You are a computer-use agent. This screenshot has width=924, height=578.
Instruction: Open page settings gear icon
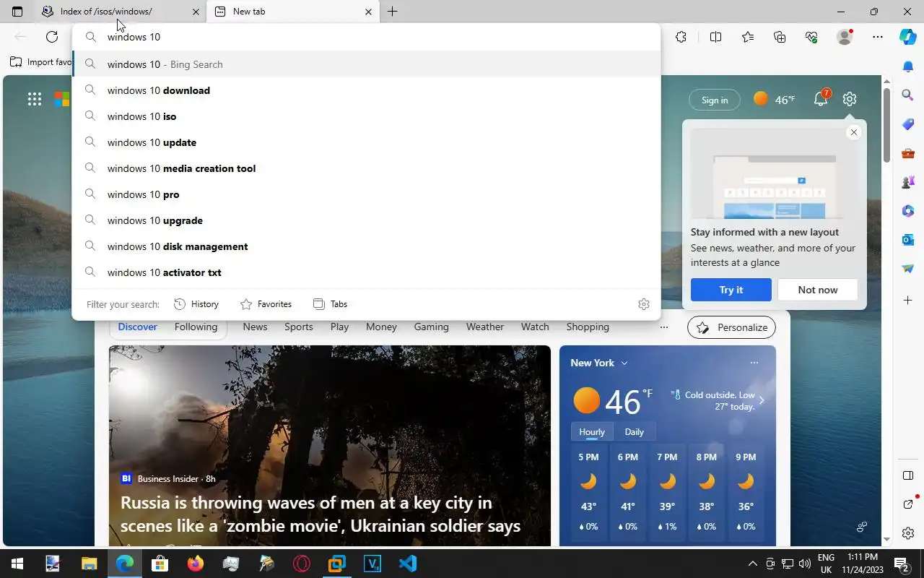pos(850,99)
